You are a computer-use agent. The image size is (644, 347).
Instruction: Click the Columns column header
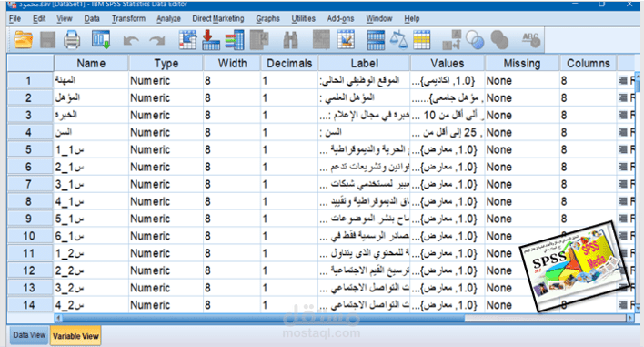click(589, 64)
